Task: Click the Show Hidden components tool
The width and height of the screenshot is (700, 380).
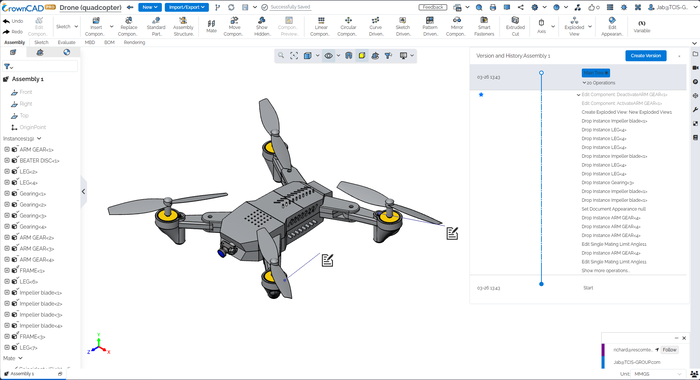Action: [x=262, y=27]
